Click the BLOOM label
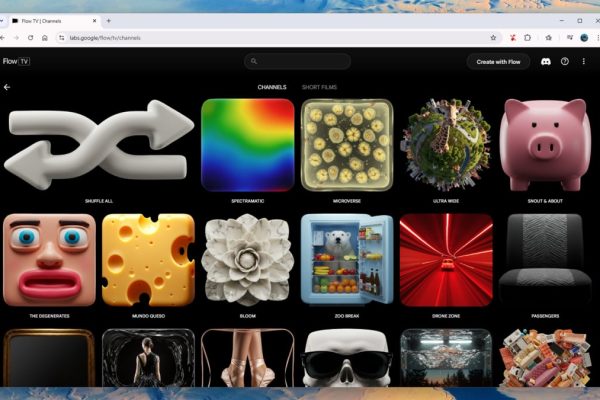The width and height of the screenshot is (600, 400). (x=248, y=316)
